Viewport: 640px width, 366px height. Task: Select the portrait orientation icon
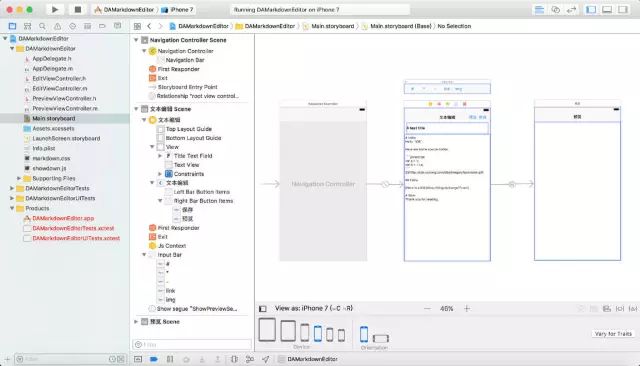(364, 334)
